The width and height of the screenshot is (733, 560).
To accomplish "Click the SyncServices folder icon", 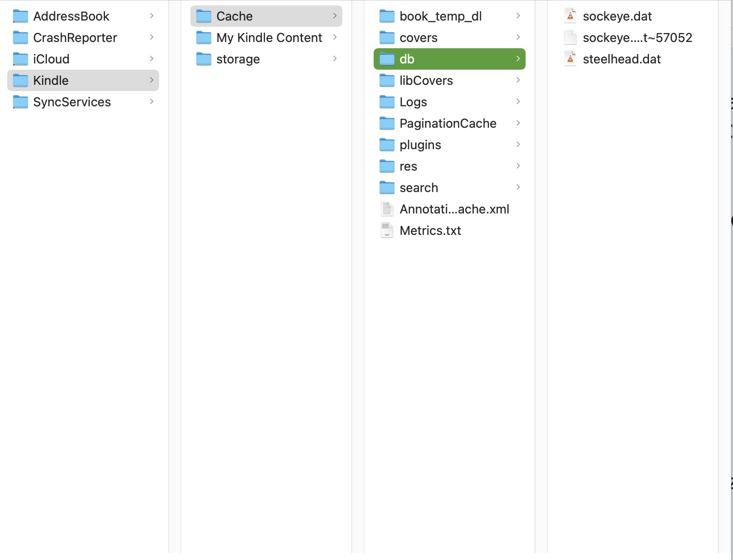I will 21,102.
